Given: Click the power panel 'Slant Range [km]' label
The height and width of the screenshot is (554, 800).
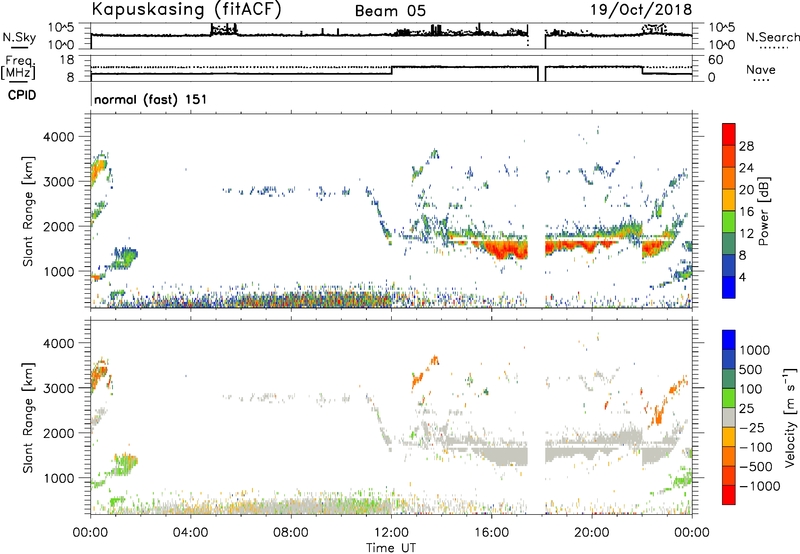Looking at the screenshot, I should pyautogui.click(x=28, y=211).
